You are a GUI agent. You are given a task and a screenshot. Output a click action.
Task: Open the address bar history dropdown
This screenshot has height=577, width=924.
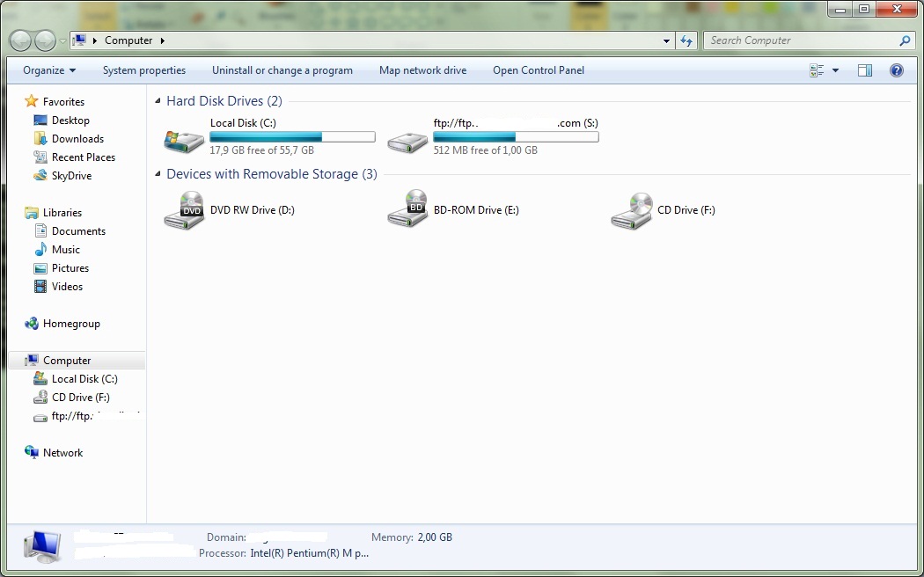(666, 40)
